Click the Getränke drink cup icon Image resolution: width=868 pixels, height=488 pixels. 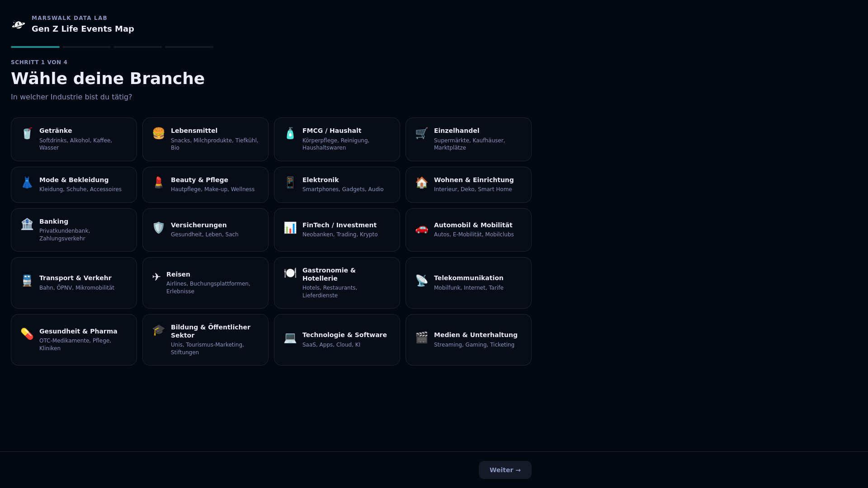[x=27, y=133]
